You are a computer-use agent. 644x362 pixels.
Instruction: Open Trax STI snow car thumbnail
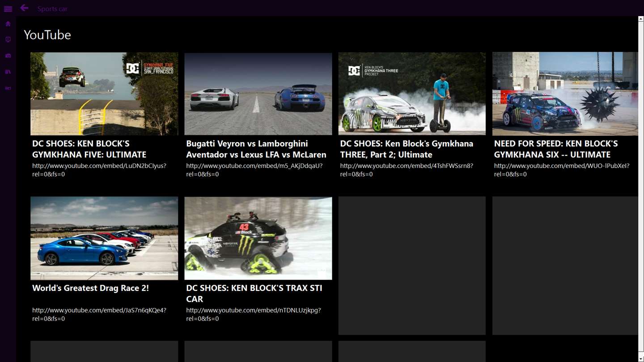tap(258, 238)
